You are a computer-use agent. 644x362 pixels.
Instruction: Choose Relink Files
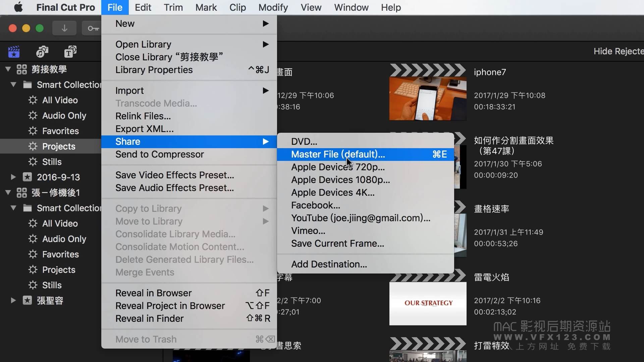(189, 116)
